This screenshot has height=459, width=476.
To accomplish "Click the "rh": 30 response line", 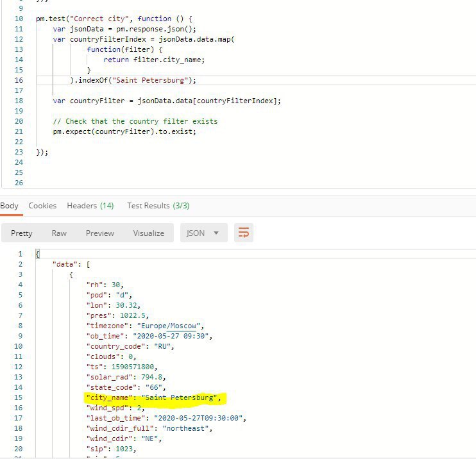I will coord(105,285).
